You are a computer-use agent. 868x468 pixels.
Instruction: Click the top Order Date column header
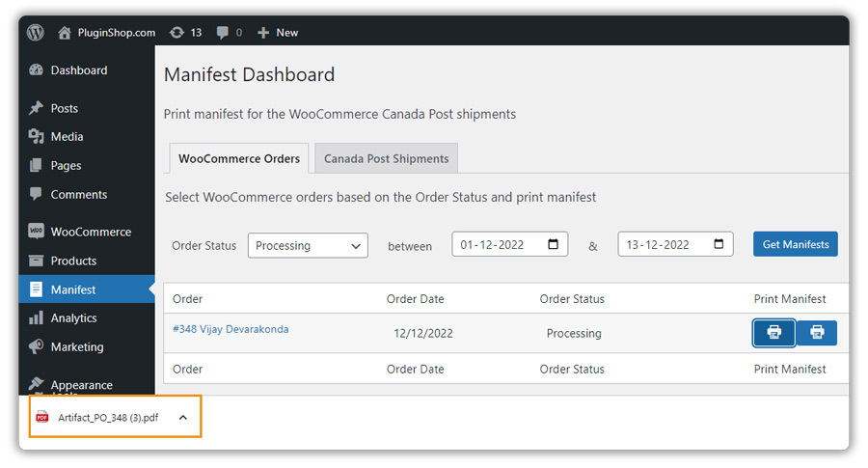click(415, 299)
